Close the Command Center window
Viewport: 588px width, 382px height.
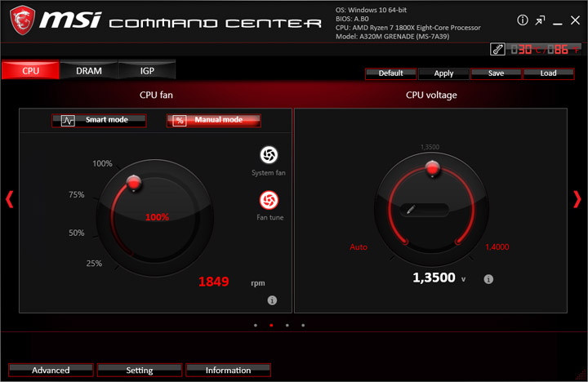tap(575, 20)
